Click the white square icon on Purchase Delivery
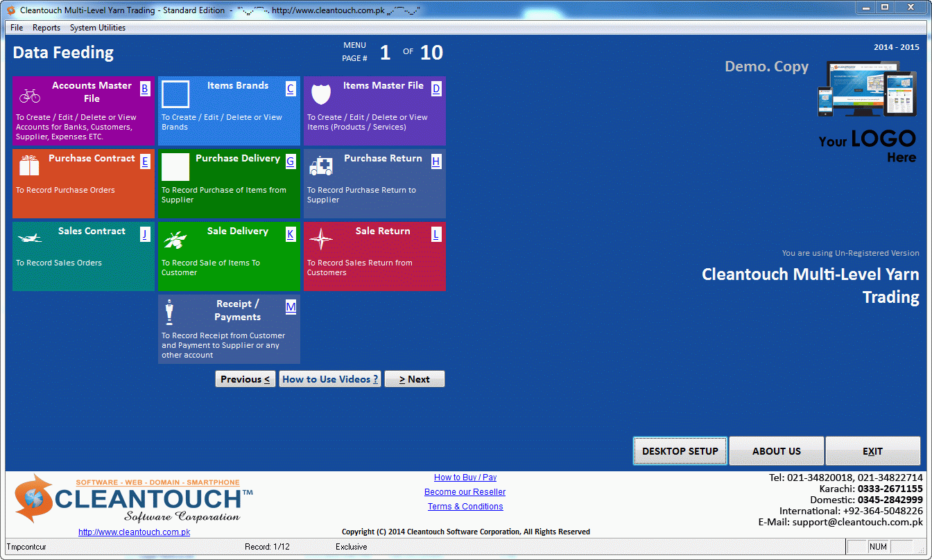Screen dimensions: 932x560 click(x=175, y=167)
